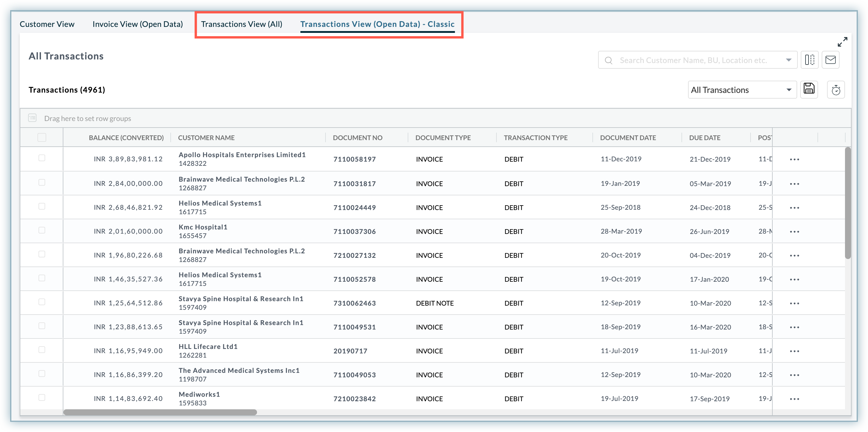
Task: Click the stopwatch timer icon
Action: click(836, 90)
